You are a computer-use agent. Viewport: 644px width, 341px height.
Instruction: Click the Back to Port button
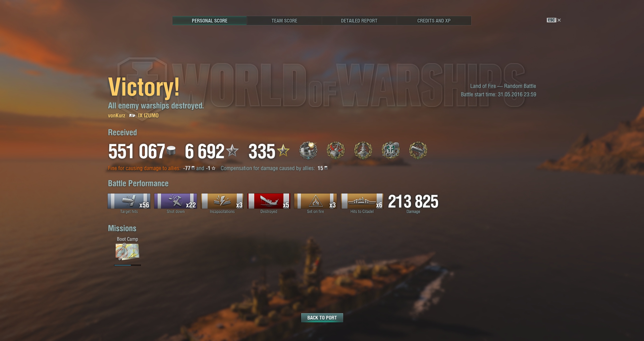[322, 318]
